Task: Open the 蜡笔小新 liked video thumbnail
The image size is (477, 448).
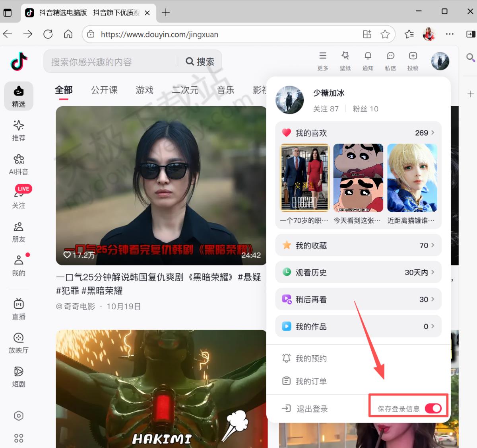Action: click(358, 178)
